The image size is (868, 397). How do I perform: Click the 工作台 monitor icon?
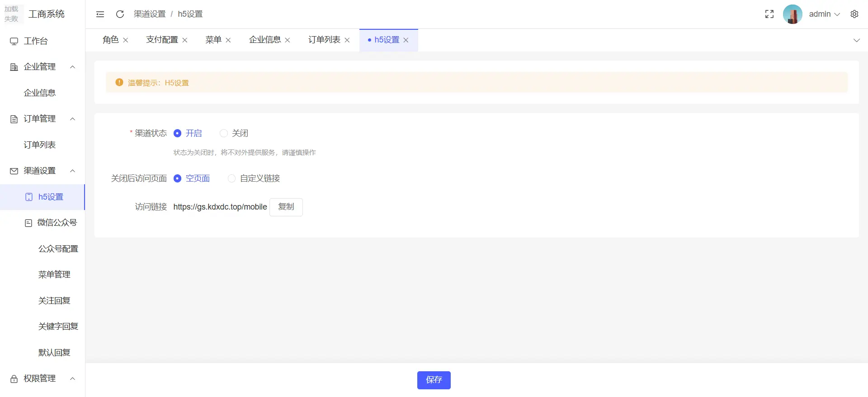point(14,41)
